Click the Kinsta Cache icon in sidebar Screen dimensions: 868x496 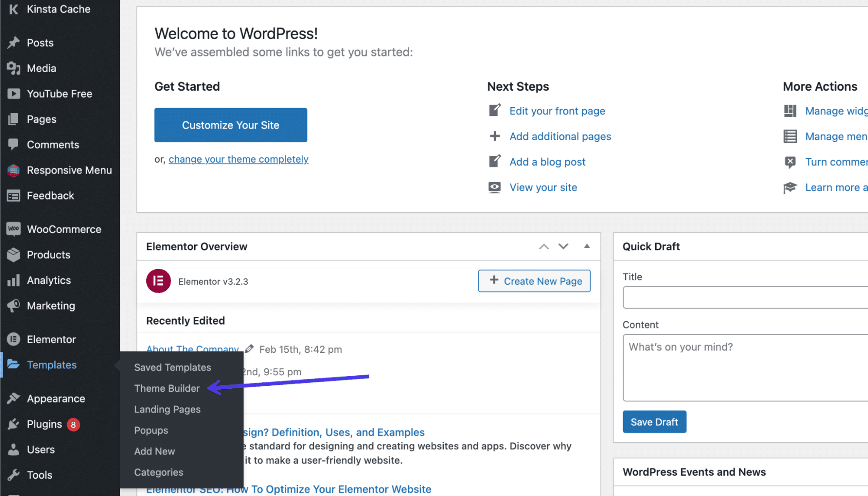[x=12, y=9]
